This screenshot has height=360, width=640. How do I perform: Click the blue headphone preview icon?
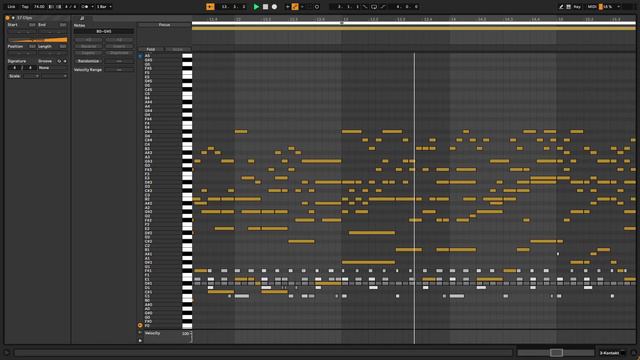point(140,56)
